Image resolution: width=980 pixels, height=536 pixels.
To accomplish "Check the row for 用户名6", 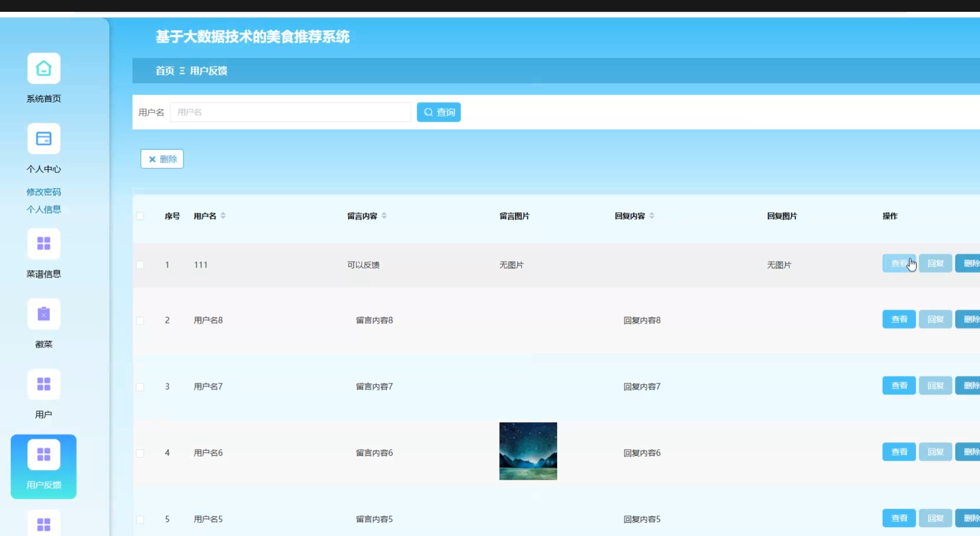I will tap(140, 454).
